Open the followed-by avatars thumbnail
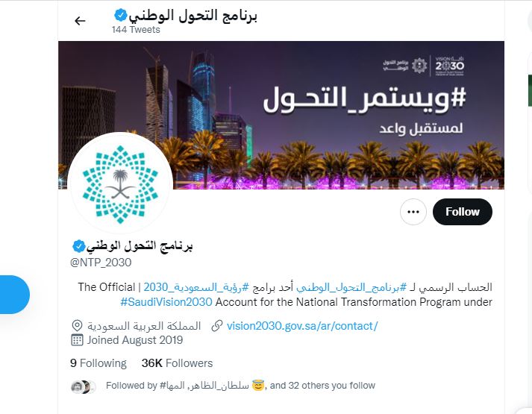This screenshot has width=532, height=414. (84, 387)
